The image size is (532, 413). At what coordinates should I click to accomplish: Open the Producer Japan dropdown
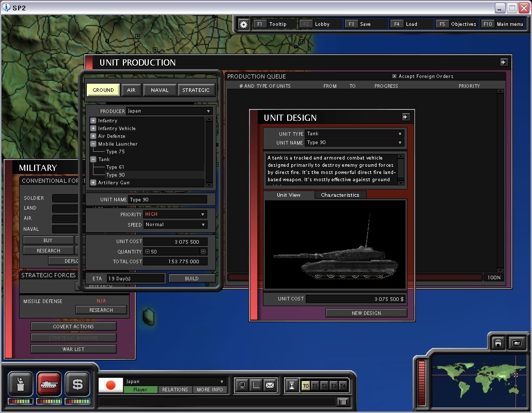[x=169, y=111]
